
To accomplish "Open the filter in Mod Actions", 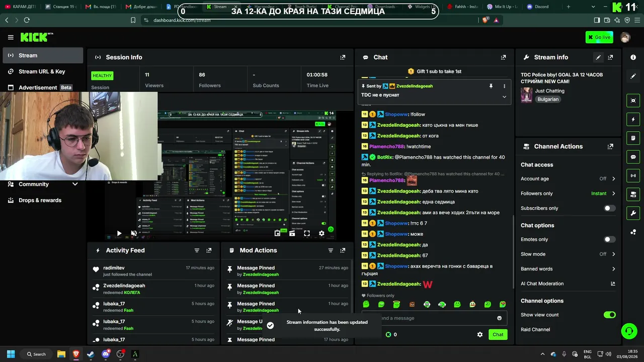I will (x=331, y=250).
